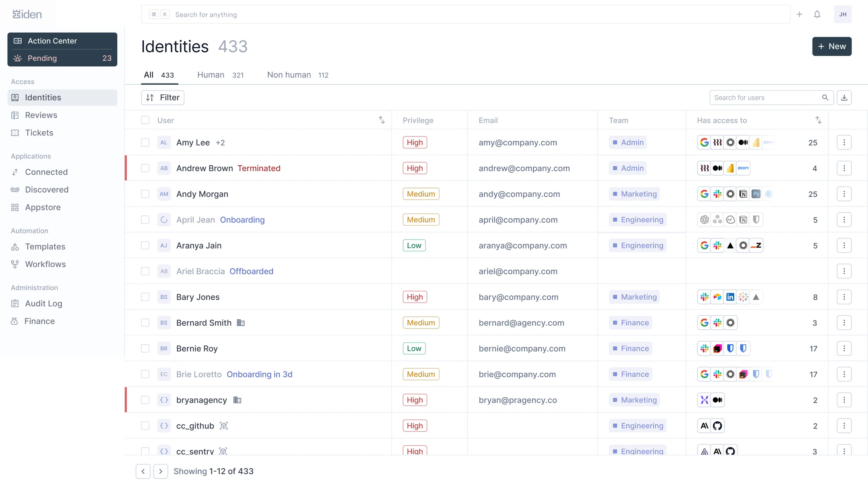
Task: Click Google app icon in Amy Lee row
Action: coord(704,143)
